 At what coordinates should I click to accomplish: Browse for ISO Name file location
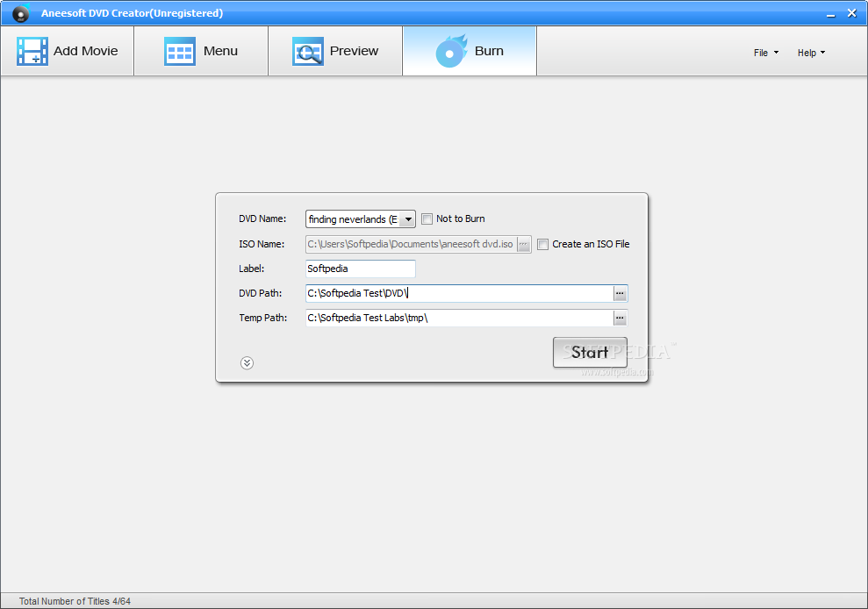524,244
